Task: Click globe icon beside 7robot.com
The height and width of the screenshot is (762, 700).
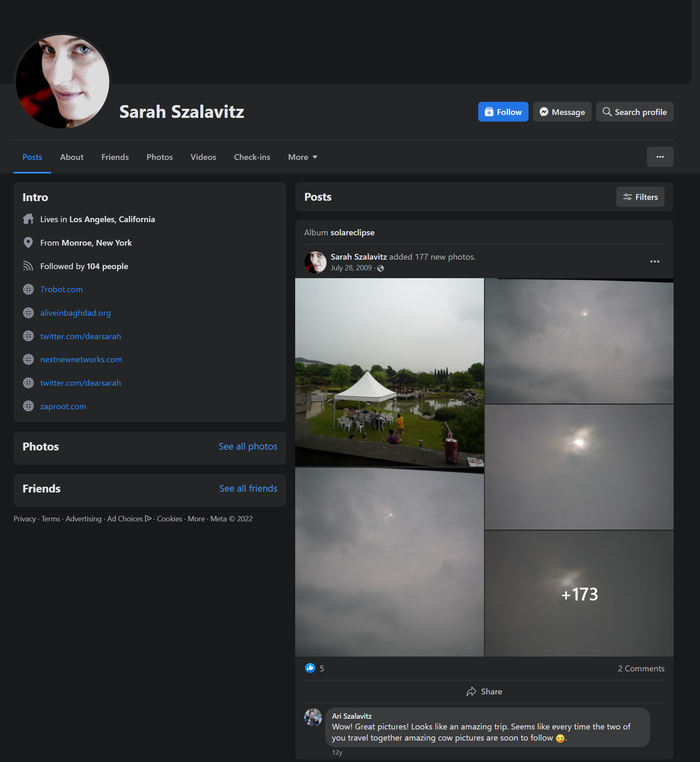Action: (28, 289)
